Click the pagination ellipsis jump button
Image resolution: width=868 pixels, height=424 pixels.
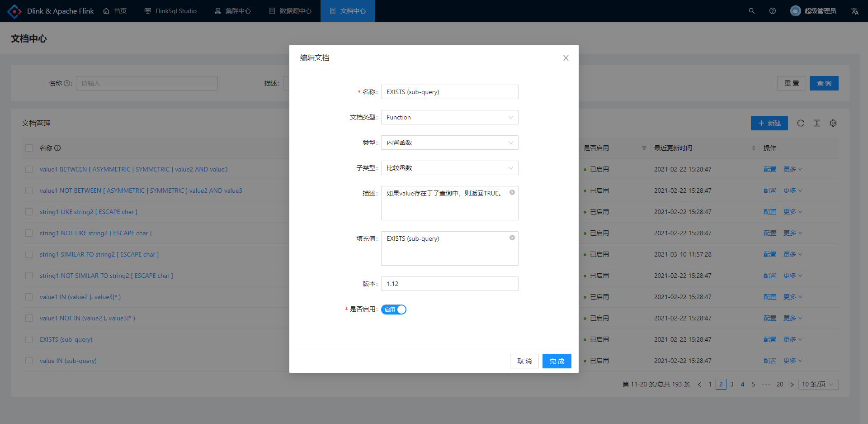click(x=766, y=384)
